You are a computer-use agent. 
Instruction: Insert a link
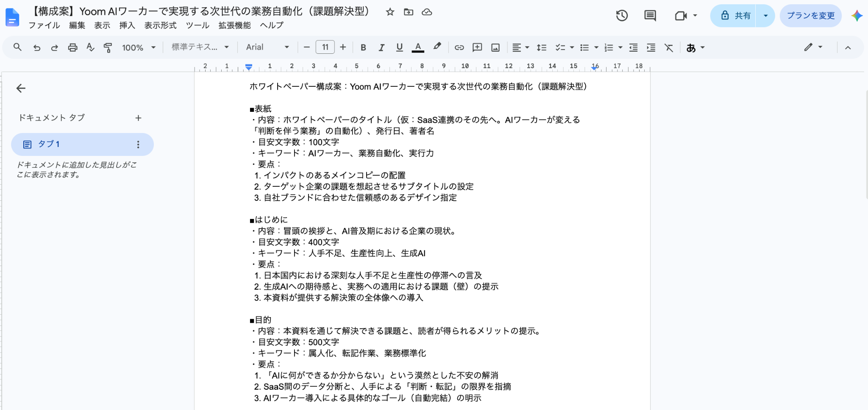[x=459, y=47]
